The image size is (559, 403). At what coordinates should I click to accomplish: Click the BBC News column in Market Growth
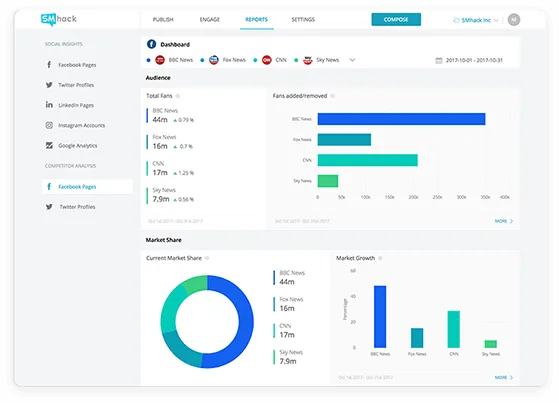point(380,317)
